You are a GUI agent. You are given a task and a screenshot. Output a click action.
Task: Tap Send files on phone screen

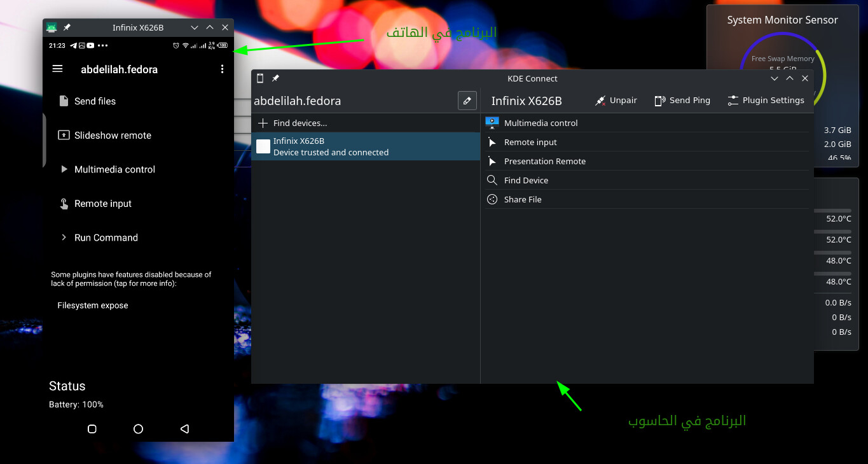pyautogui.click(x=95, y=101)
